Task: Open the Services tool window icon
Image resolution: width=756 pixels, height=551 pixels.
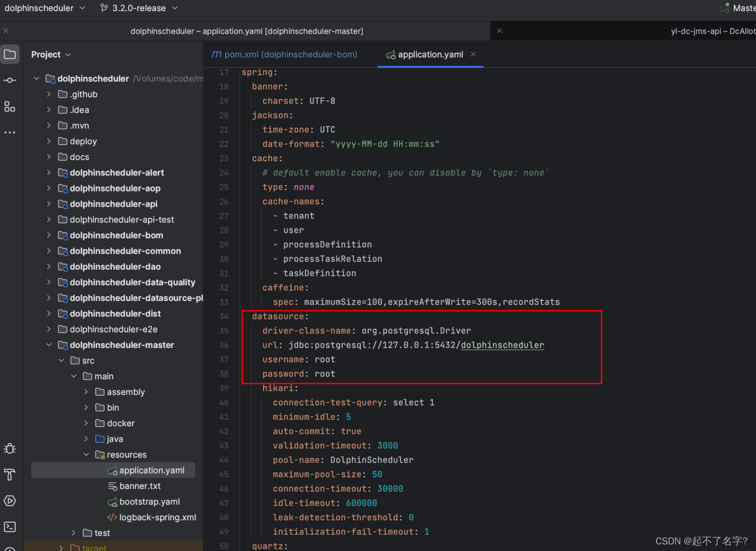Action: coord(10,501)
